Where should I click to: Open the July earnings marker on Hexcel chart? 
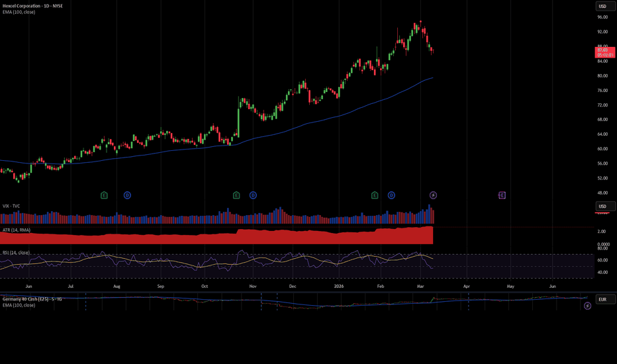pos(104,195)
